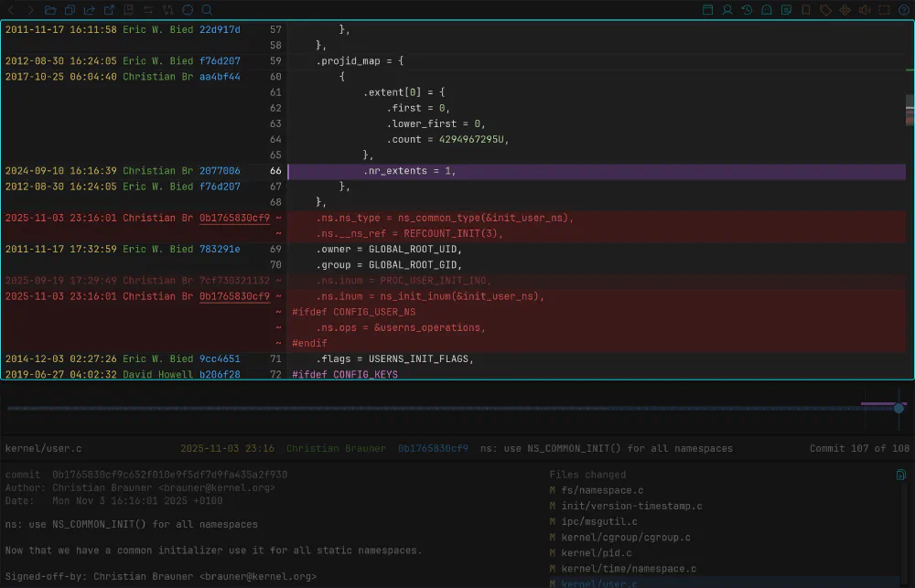Click the repository book icon

click(x=128, y=10)
